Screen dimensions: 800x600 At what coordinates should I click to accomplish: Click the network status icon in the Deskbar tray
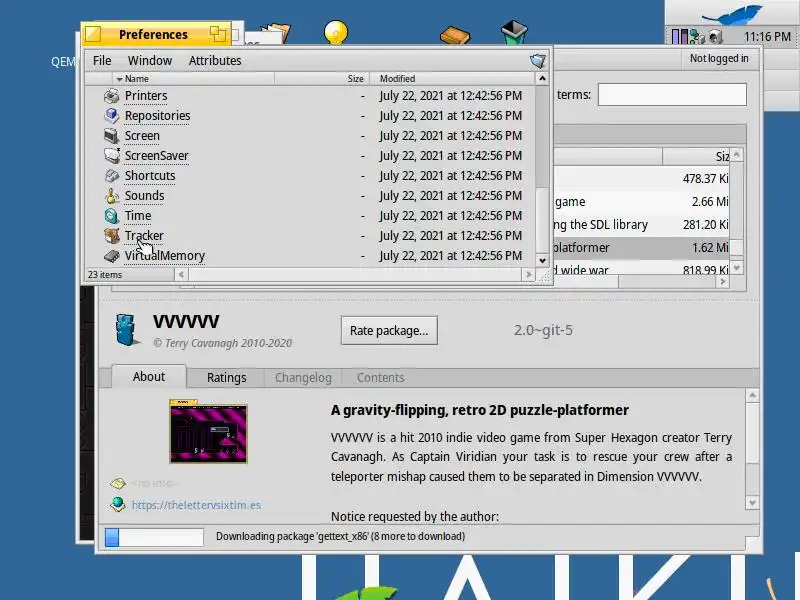click(x=697, y=36)
